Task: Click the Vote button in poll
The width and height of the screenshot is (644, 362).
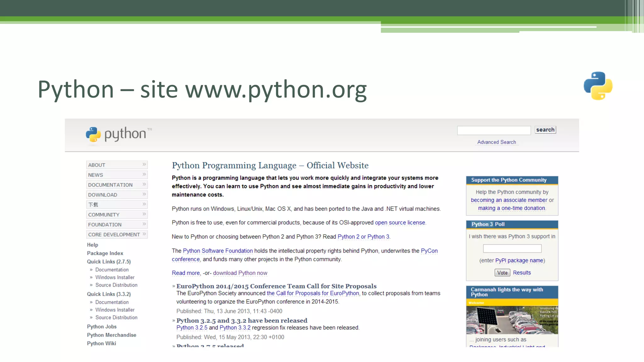Action: (502, 273)
